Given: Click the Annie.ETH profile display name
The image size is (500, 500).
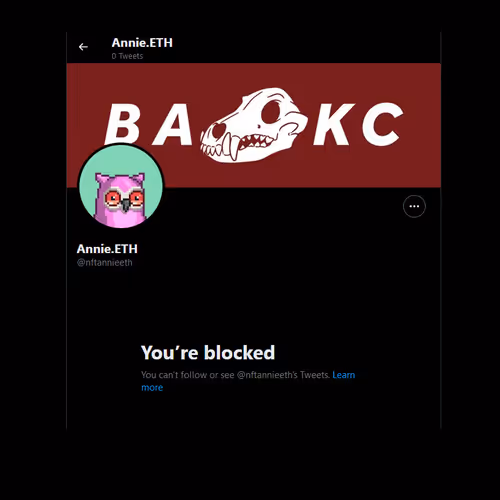Looking at the screenshot, I should (107, 249).
